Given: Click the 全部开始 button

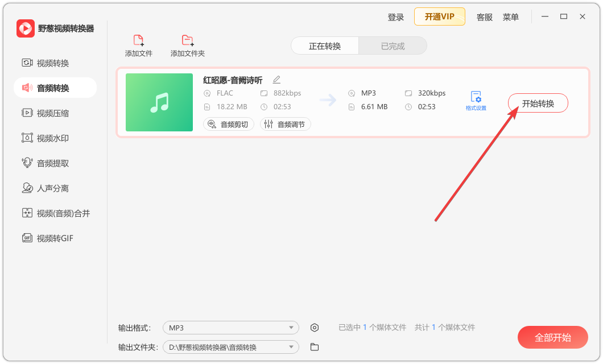Looking at the screenshot, I should [x=552, y=337].
